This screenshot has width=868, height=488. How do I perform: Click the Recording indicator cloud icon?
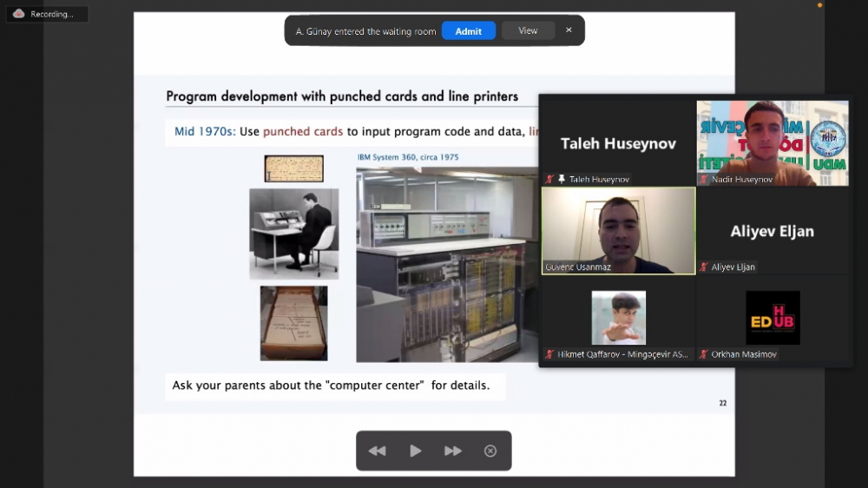click(x=18, y=14)
